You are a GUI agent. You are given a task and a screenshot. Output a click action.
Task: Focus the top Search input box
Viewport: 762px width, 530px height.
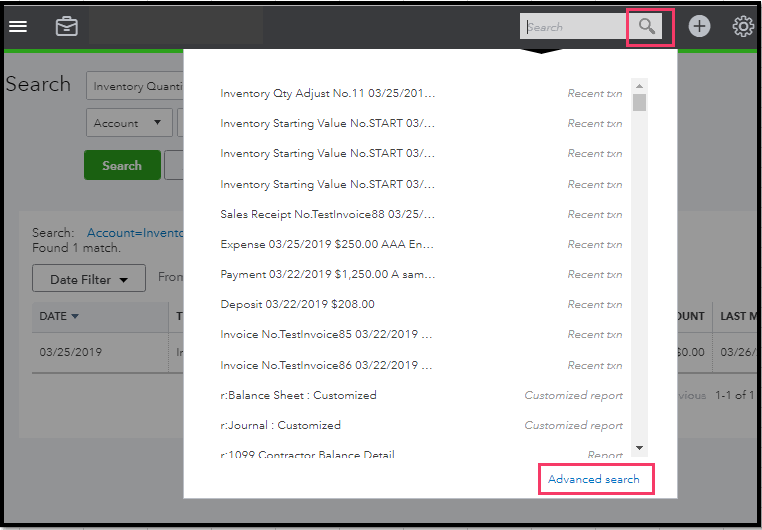[x=573, y=27]
